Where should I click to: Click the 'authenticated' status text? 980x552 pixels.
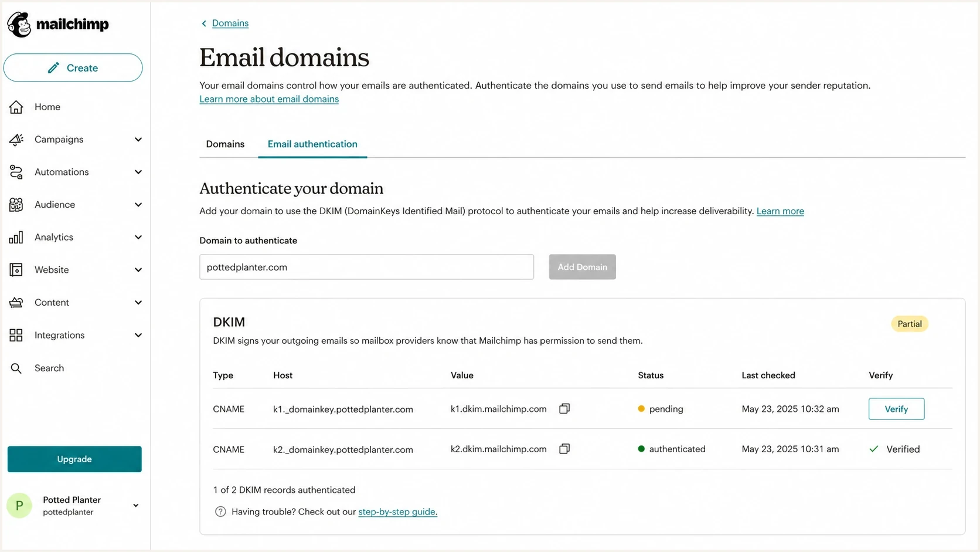pos(677,449)
